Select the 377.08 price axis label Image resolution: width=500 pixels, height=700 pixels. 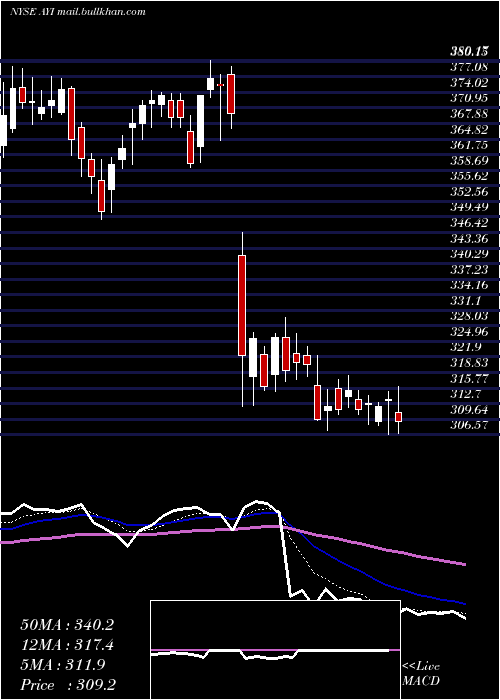point(469,67)
